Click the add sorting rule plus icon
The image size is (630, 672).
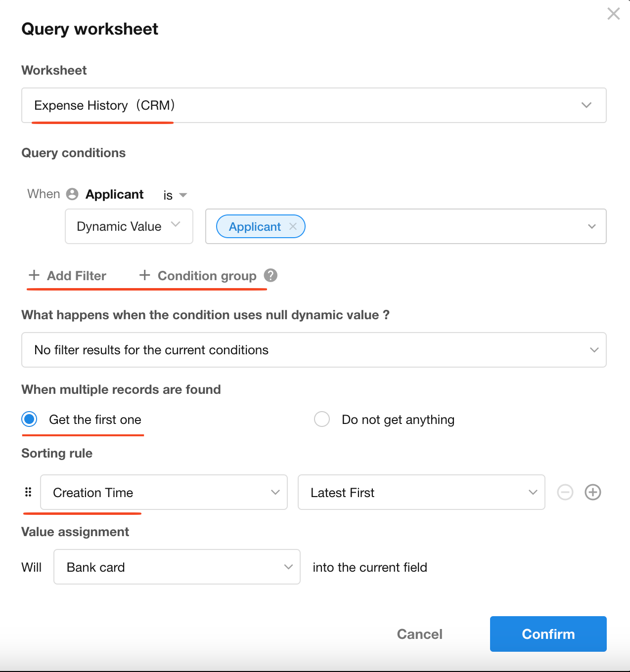[x=592, y=492]
